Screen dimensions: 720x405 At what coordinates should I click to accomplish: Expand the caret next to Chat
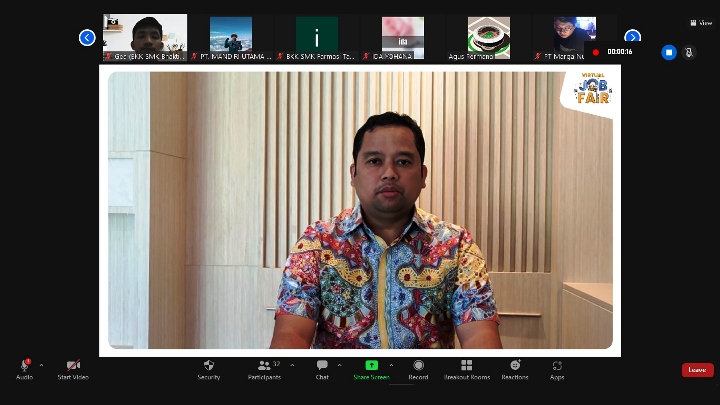click(x=339, y=365)
